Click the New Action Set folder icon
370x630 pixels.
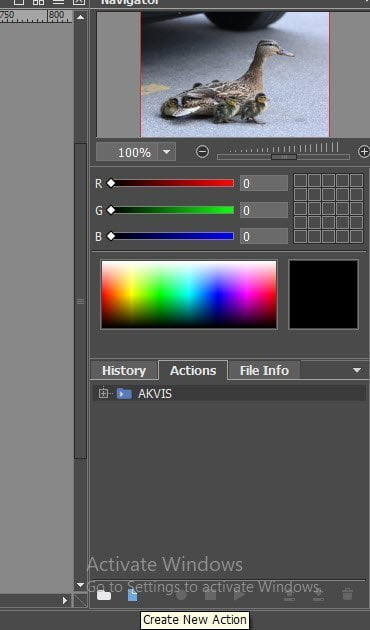[x=104, y=595]
